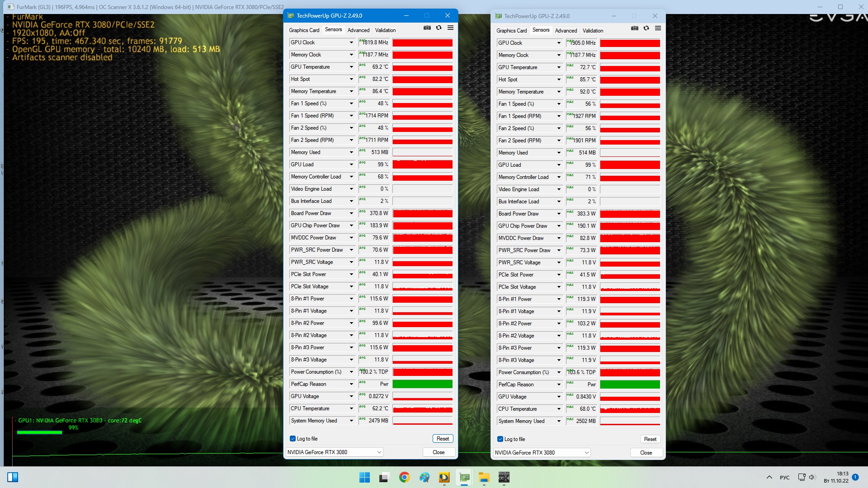Viewport: 868px width, 488px height.
Task: Expand GPU Clock sensor dropdown in left window
Action: point(351,42)
